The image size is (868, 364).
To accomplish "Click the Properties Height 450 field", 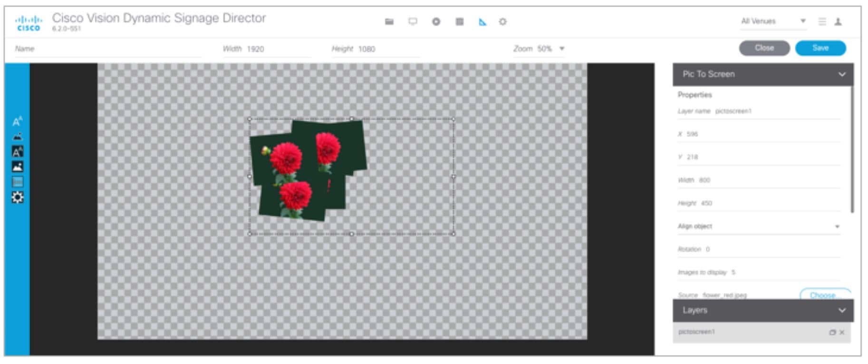I will (759, 203).
